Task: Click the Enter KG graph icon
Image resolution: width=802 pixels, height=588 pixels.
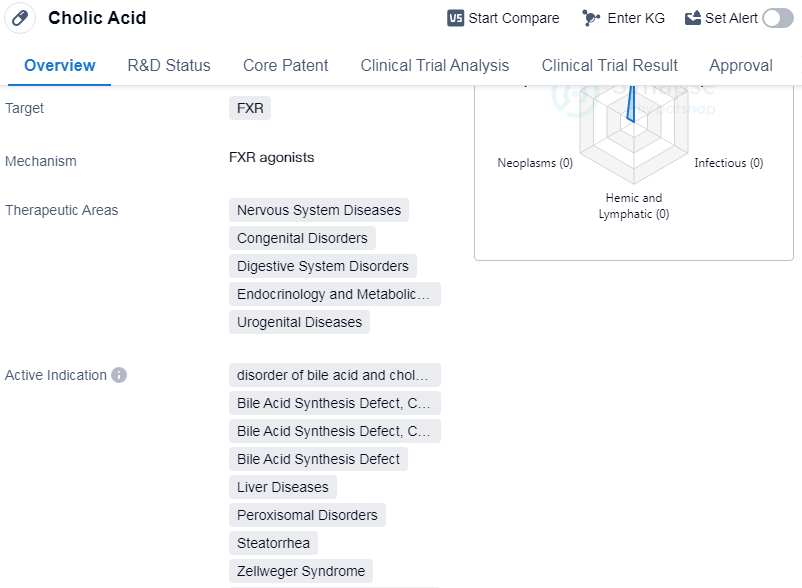Action: tap(591, 18)
